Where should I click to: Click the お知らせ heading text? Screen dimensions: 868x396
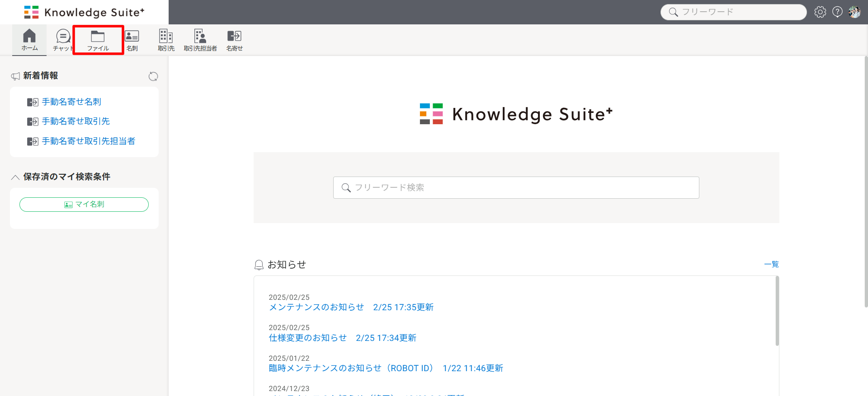pyautogui.click(x=287, y=265)
